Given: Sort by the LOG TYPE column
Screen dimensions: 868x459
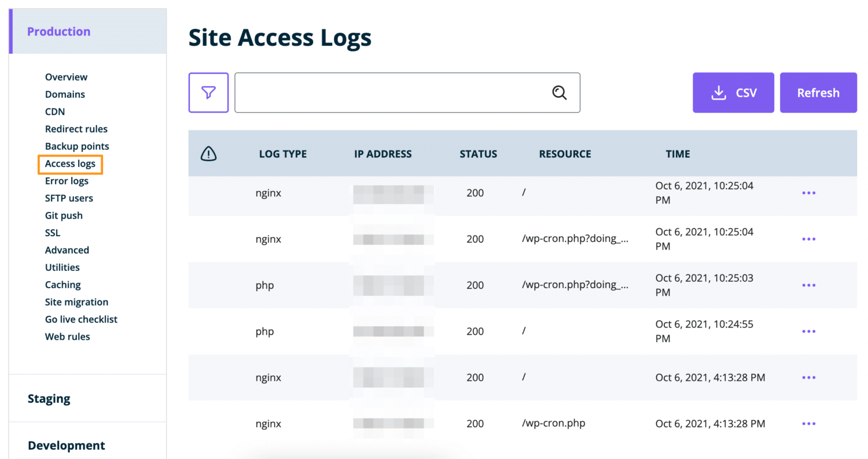Looking at the screenshot, I should pos(283,153).
